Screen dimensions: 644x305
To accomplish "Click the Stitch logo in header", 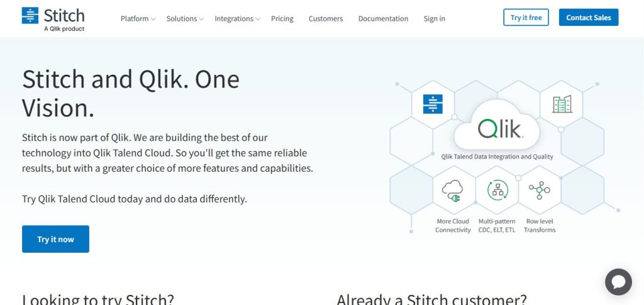I will coord(53,18).
